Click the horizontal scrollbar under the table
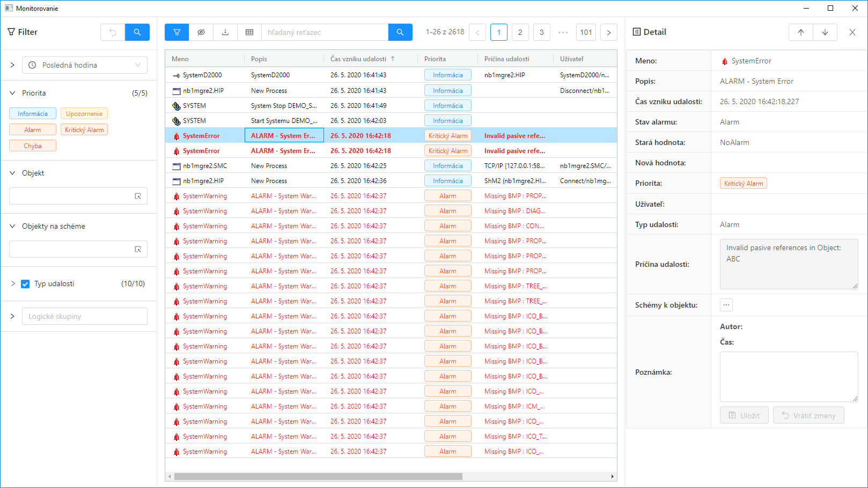The image size is (868, 488). click(318, 476)
